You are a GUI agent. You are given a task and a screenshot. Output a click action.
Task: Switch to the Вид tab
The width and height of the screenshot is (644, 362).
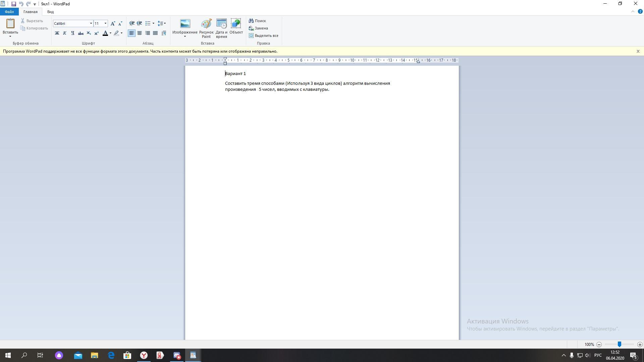[50, 12]
